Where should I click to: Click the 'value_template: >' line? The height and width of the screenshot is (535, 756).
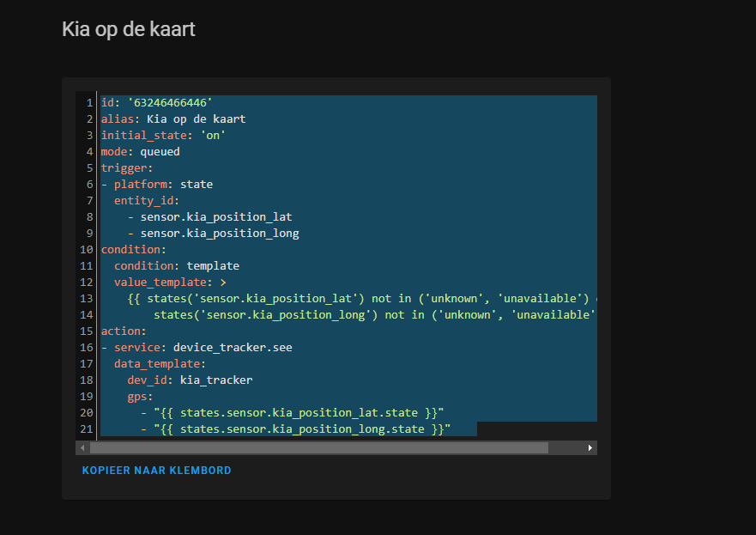point(170,283)
